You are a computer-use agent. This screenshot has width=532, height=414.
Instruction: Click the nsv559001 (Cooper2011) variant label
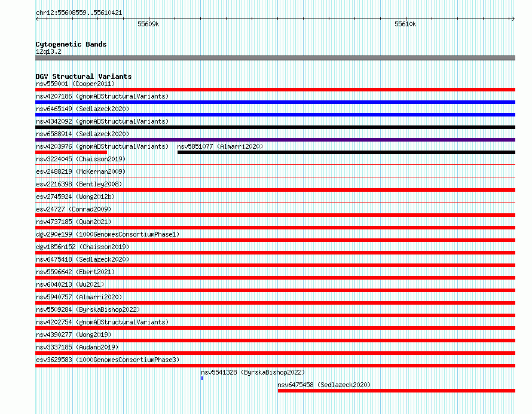coord(75,84)
